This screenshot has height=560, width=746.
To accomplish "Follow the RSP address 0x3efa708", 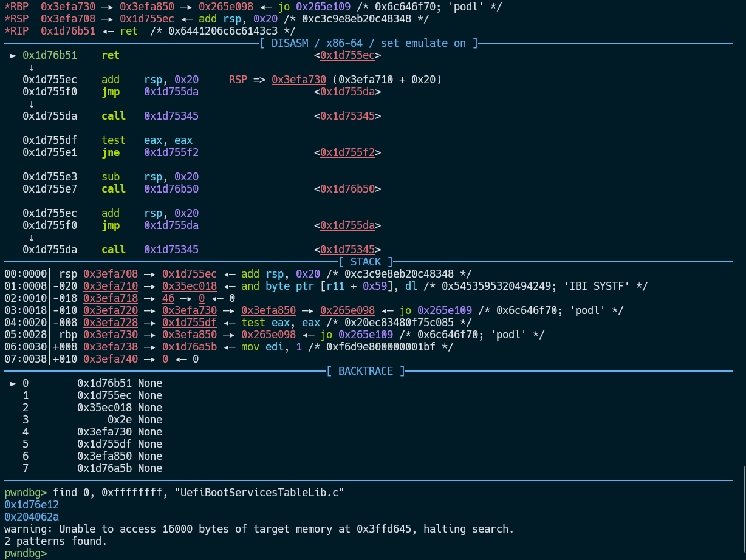I will (68, 19).
